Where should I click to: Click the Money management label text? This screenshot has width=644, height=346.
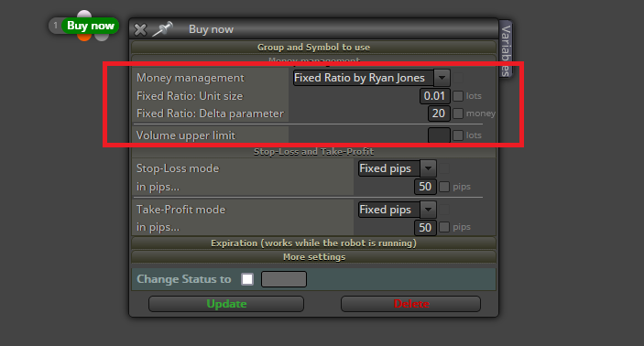[x=191, y=78]
